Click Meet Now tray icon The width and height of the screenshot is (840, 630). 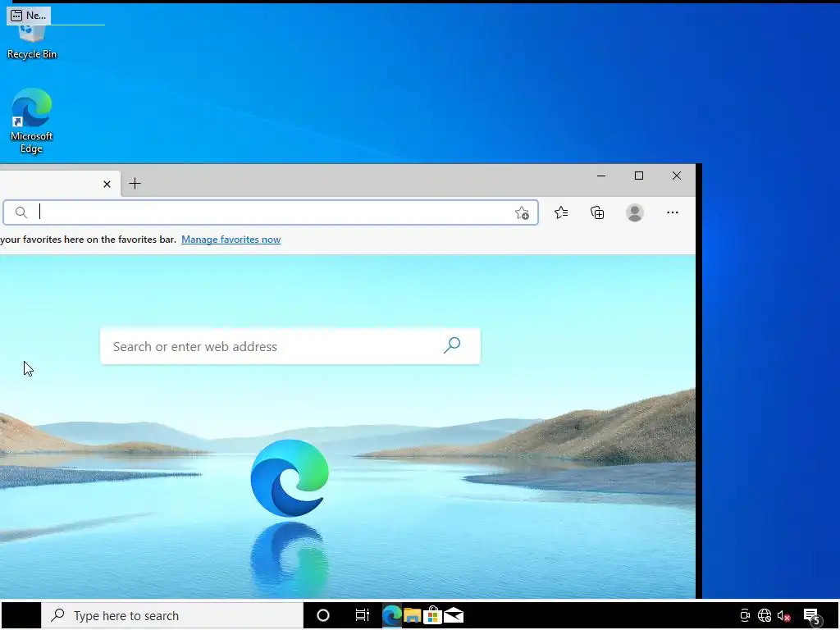point(745,615)
